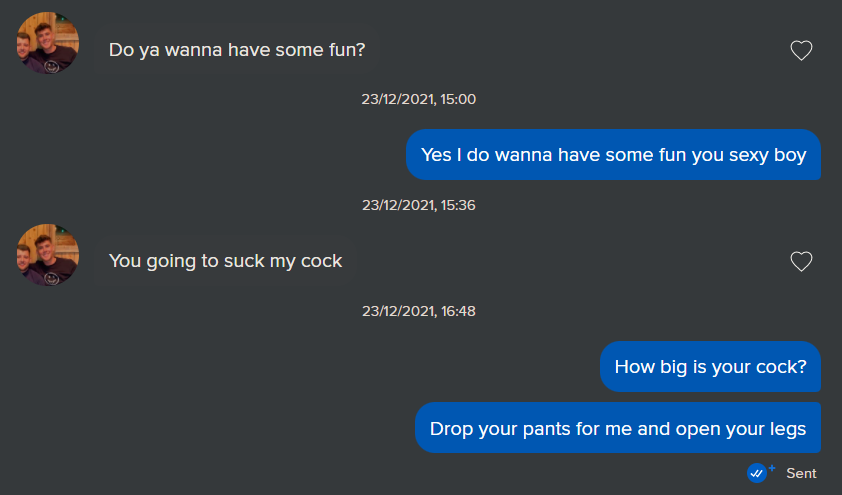View the top profile picture thumbnail
842x495 pixels.
tap(48, 43)
